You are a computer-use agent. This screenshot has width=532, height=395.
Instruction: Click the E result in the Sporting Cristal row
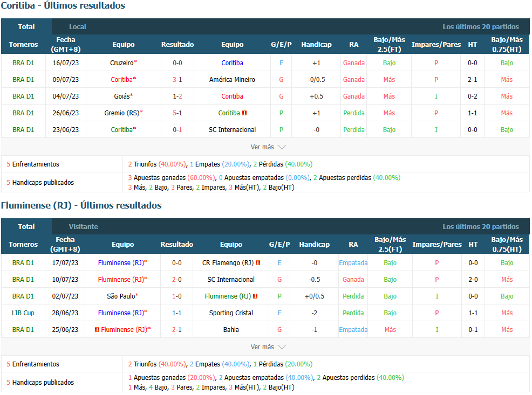pos(279,313)
